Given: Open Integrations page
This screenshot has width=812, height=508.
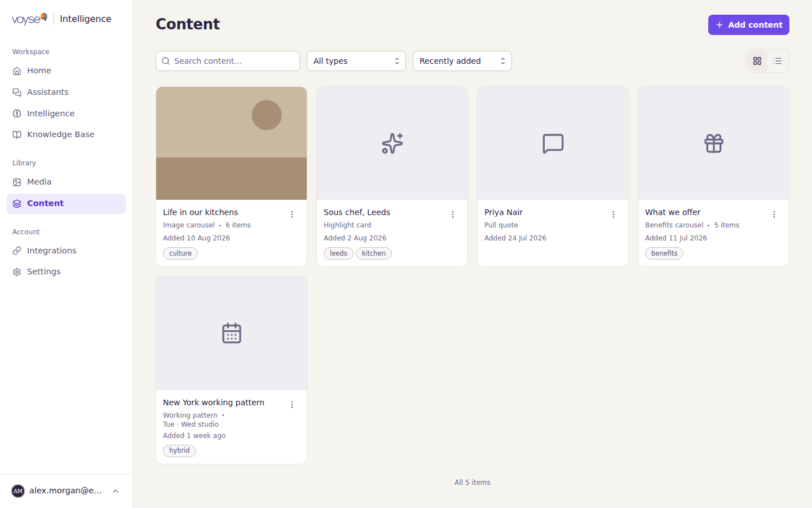Looking at the screenshot, I should pyautogui.click(x=66, y=251).
